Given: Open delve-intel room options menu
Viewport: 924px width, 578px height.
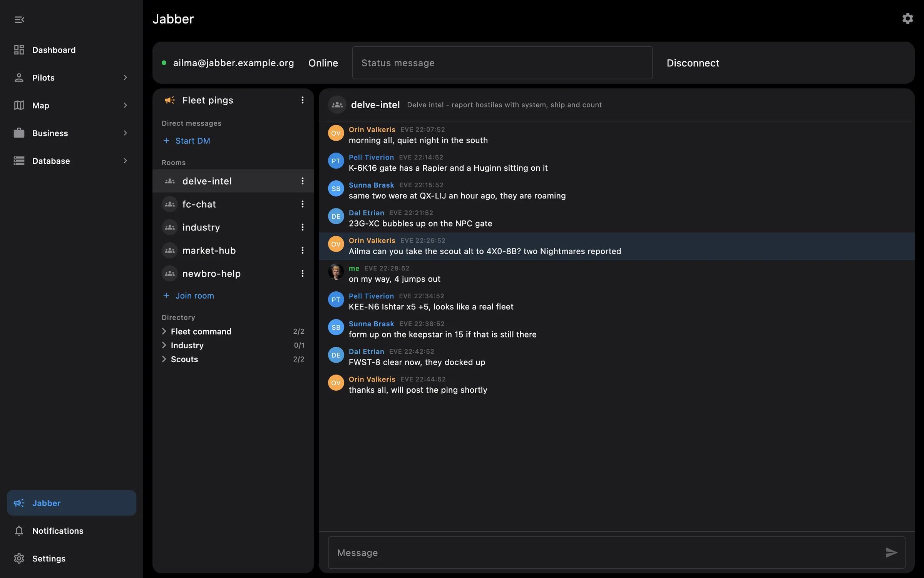Looking at the screenshot, I should click(x=303, y=181).
